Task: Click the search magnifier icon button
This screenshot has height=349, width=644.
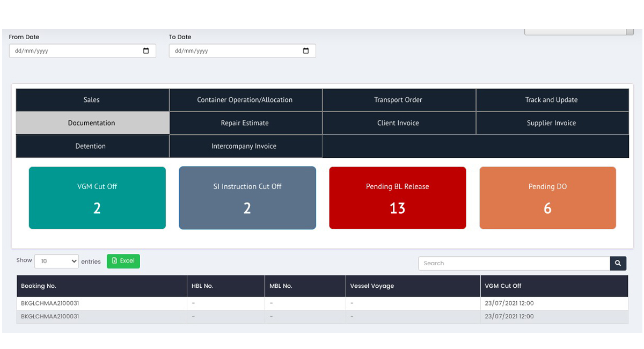Action: 618,263
